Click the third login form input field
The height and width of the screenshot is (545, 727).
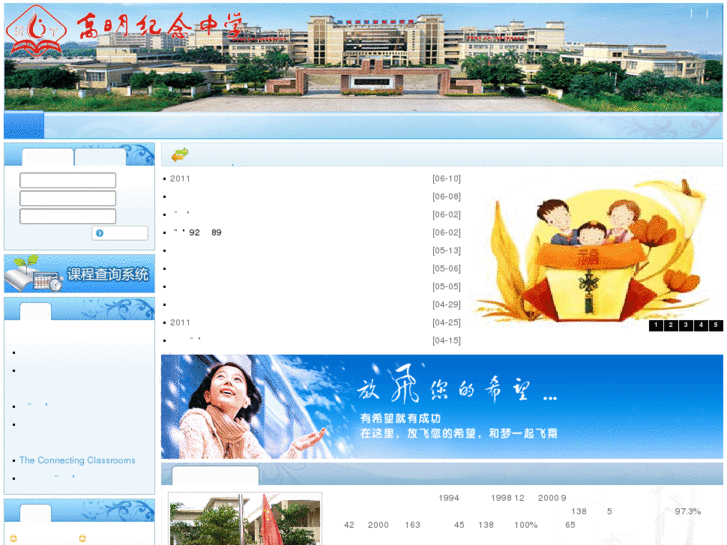68,216
